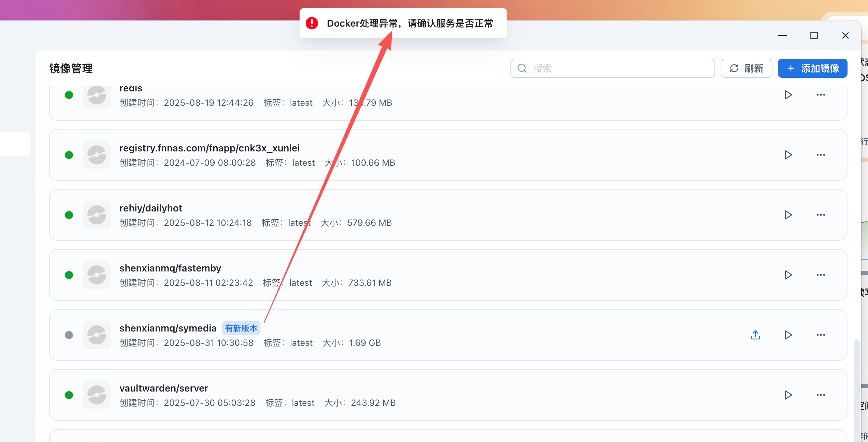Launch vaultwarden/server with play icon
The width and height of the screenshot is (868, 442).
tap(788, 395)
